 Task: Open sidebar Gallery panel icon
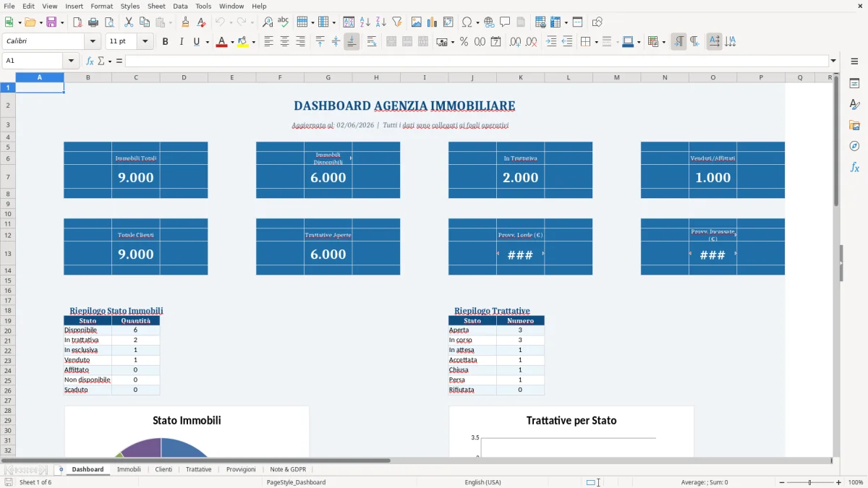[x=854, y=125]
